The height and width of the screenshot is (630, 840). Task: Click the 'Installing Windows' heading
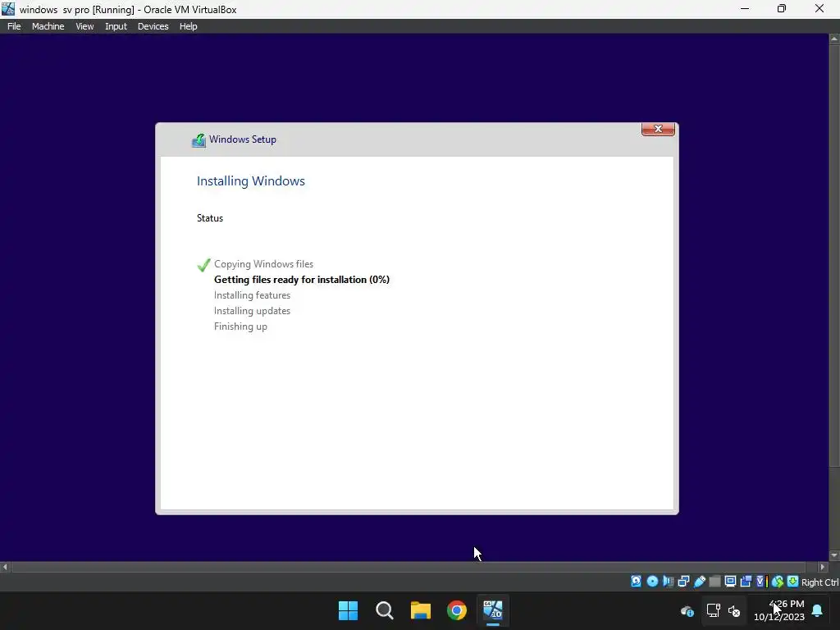(251, 181)
